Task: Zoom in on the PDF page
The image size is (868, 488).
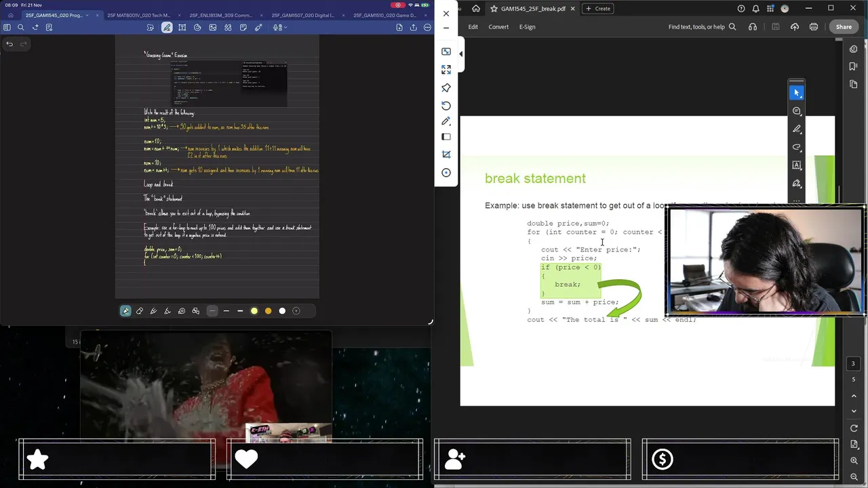Action: [854, 461]
